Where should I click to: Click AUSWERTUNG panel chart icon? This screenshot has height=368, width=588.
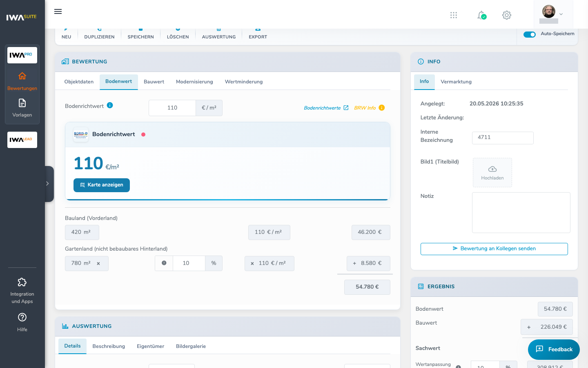(x=65, y=326)
